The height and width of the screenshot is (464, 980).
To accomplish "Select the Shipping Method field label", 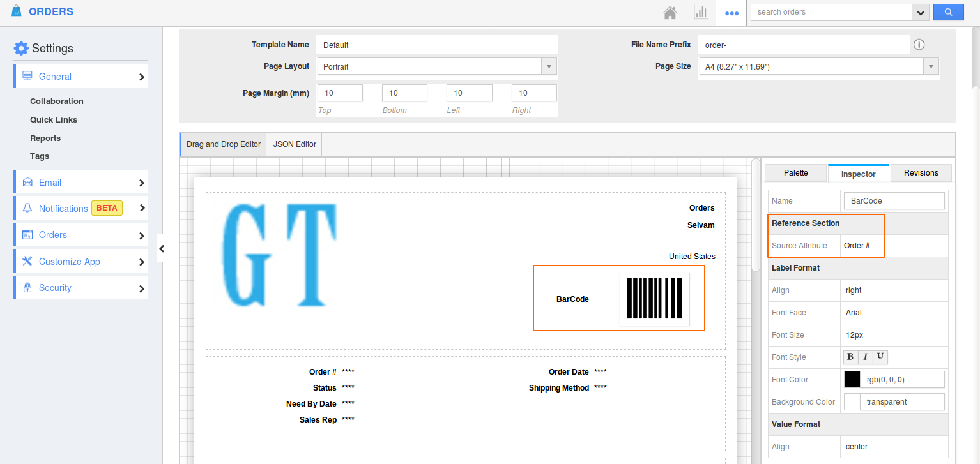I will [558, 388].
